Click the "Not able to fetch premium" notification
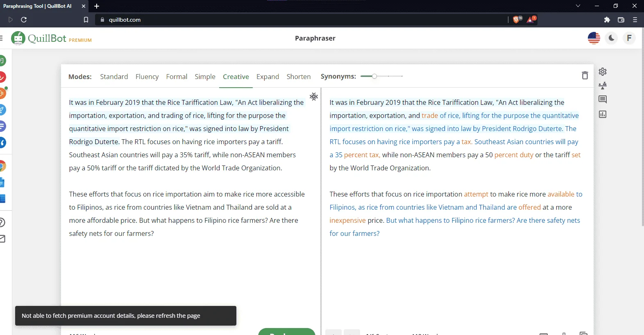Screen dimensions: 644x335 (126, 316)
